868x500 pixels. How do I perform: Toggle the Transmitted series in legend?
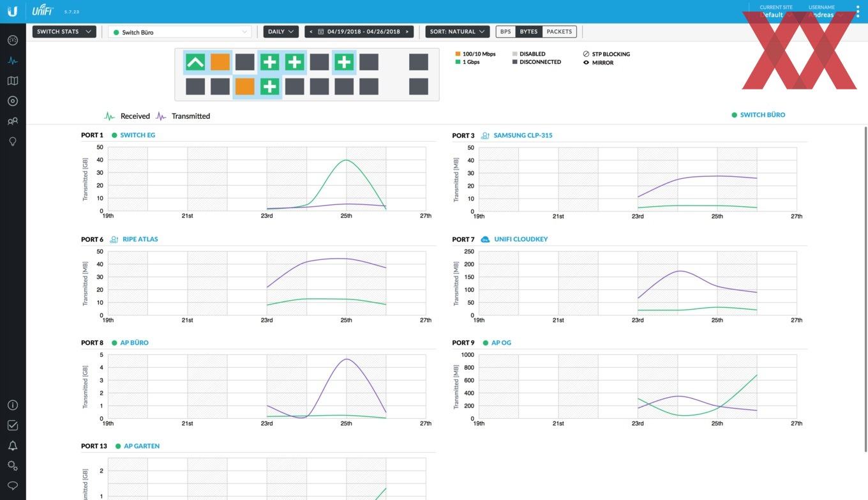point(183,116)
